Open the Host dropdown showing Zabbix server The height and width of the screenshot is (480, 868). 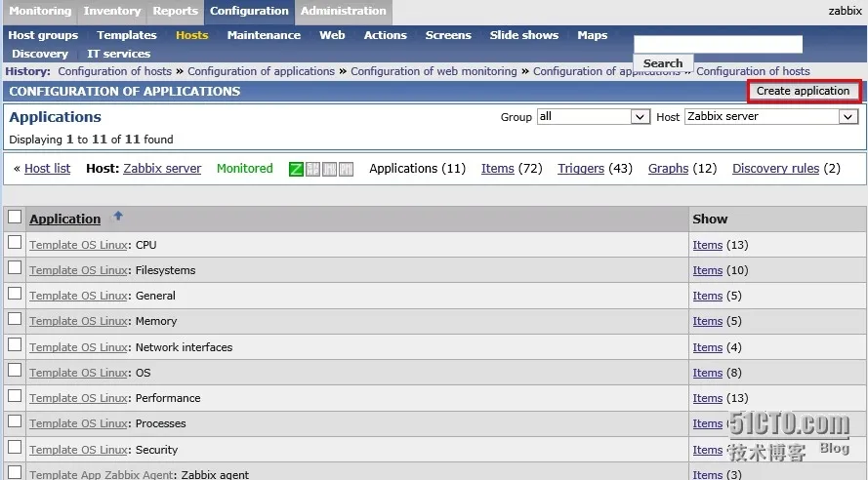[x=771, y=117]
